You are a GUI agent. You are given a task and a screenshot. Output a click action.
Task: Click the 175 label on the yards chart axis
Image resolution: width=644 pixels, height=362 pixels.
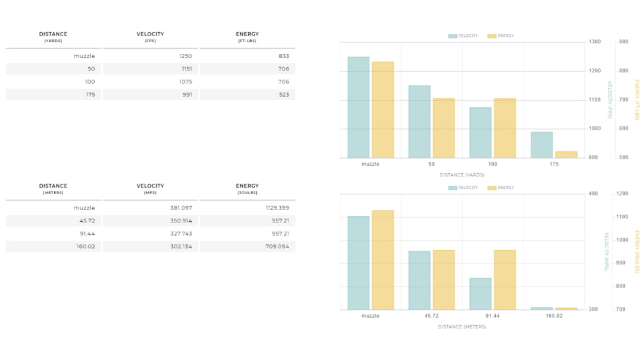[554, 164]
